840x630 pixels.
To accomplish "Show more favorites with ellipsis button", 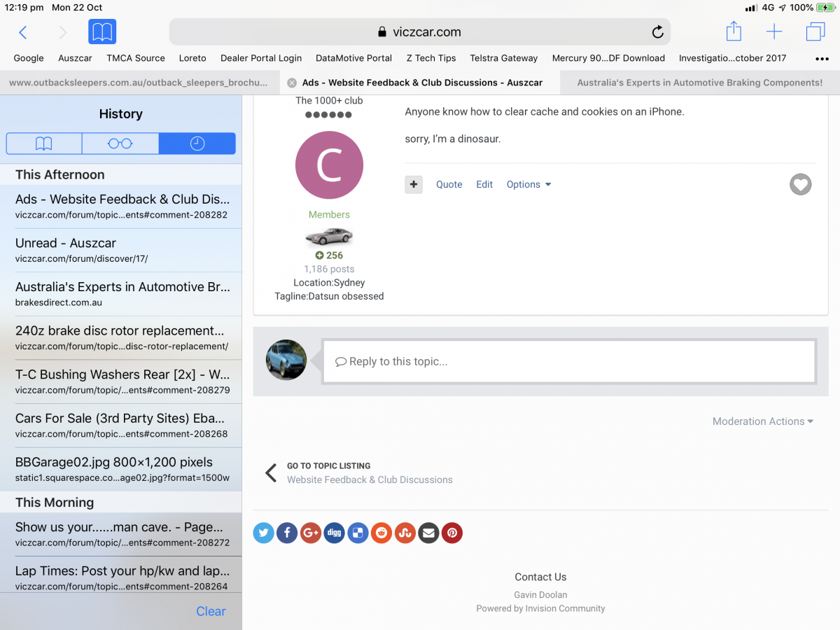I will [822, 59].
